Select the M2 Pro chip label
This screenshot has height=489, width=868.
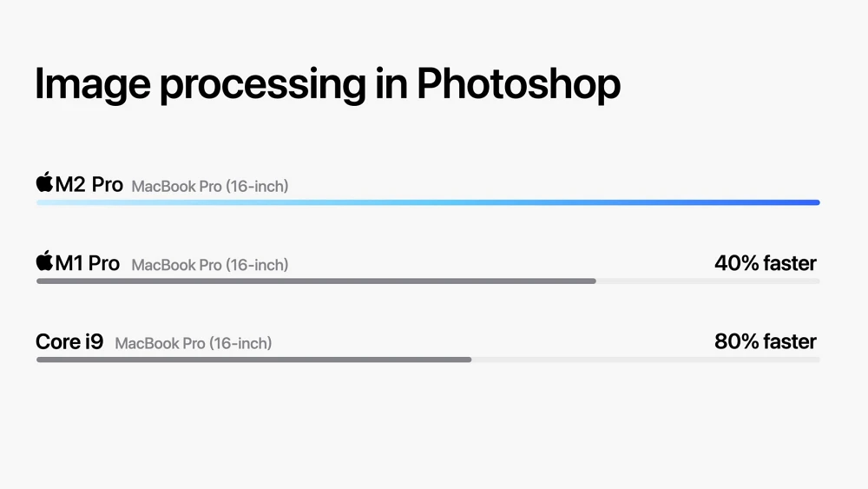point(89,184)
